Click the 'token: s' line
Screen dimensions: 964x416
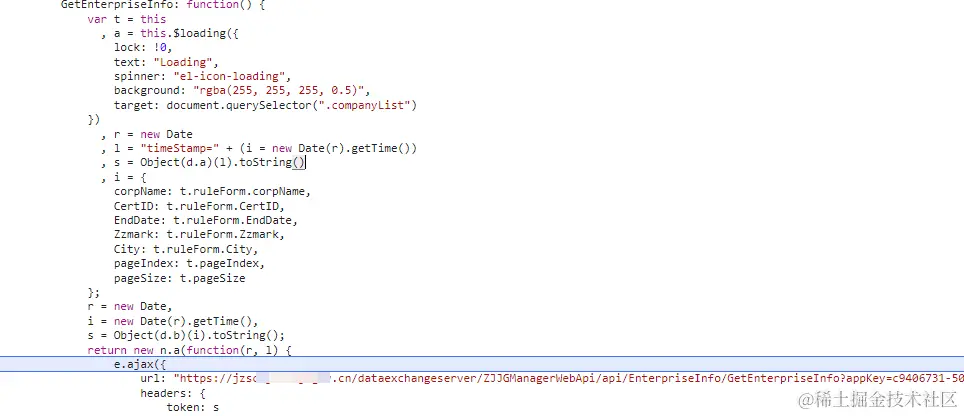(x=193, y=407)
